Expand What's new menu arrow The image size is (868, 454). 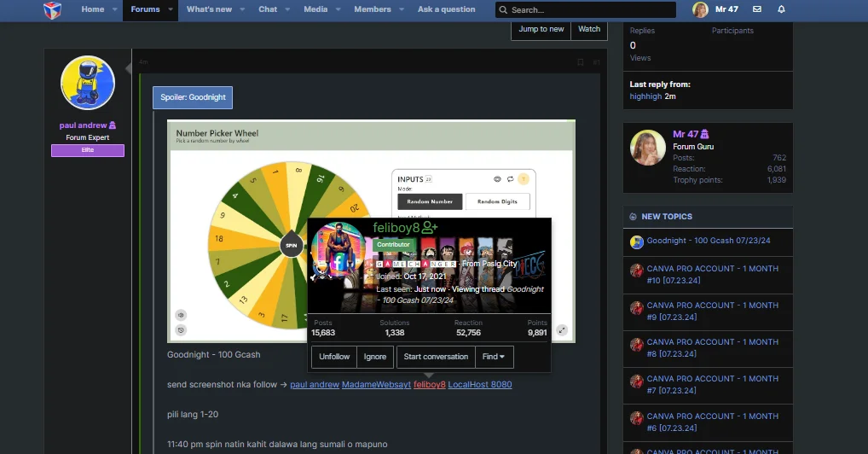tap(242, 9)
